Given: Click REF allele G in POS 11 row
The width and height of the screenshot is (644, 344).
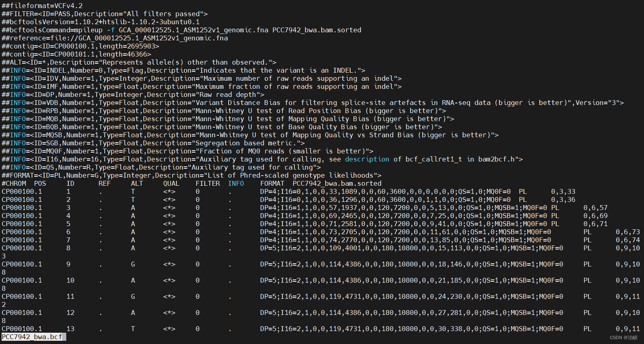Looking at the screenshot, I should 133,296.
